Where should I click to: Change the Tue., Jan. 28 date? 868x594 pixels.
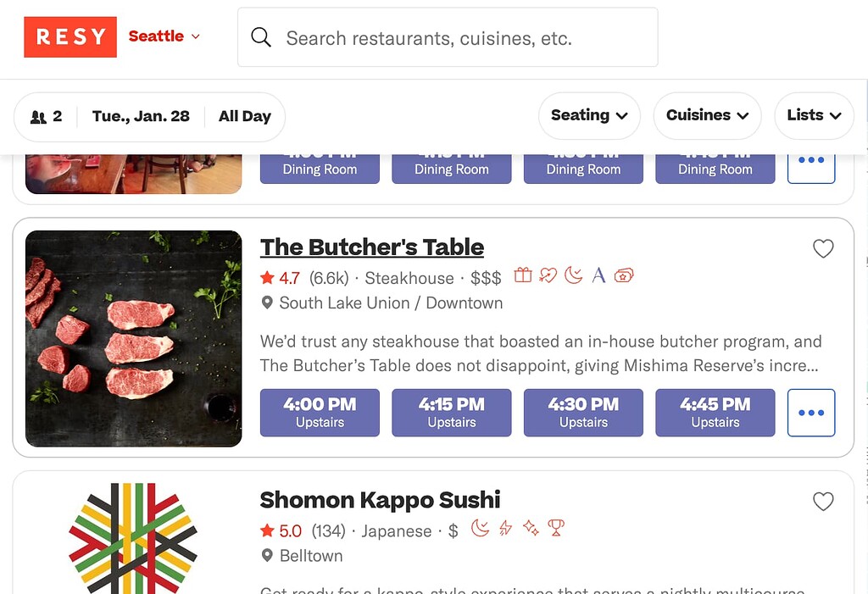coord(141,116)
